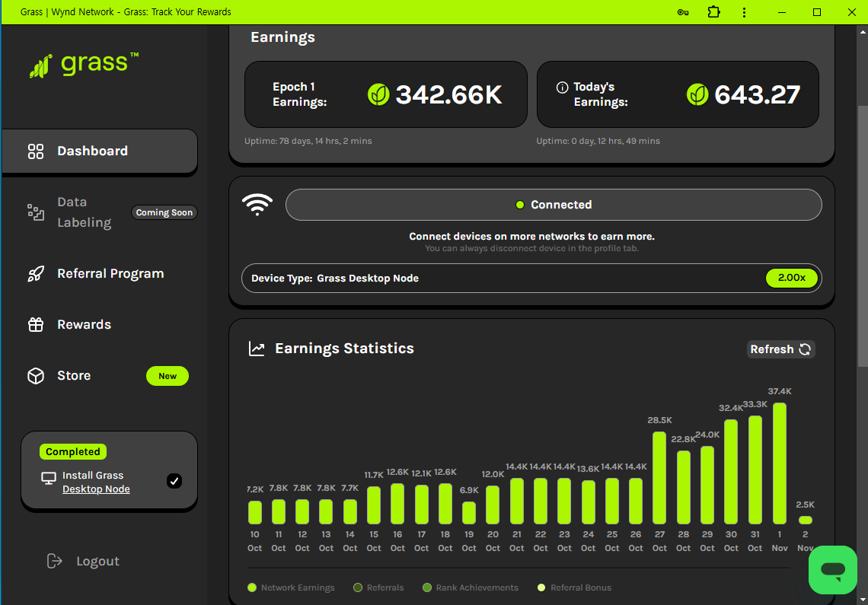Click the New badge next to Store
The height and width of the screenshot is (605, 868).
pyautogui.click(x=168, y=376)
